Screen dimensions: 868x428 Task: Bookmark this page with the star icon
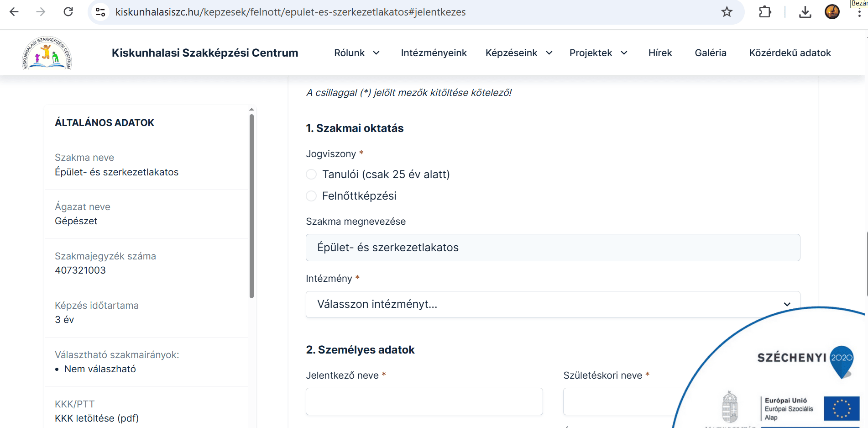727,12
